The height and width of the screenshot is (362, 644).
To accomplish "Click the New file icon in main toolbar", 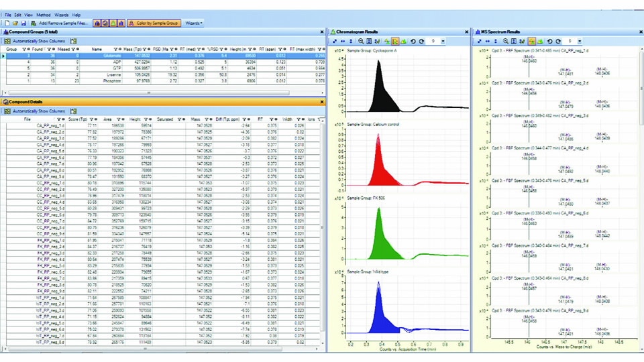I will tap(7, 23).
